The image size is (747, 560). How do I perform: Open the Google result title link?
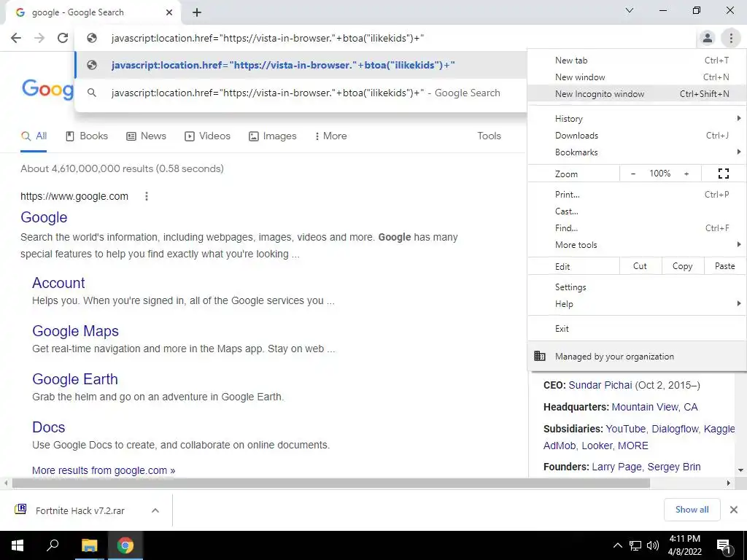44,217
